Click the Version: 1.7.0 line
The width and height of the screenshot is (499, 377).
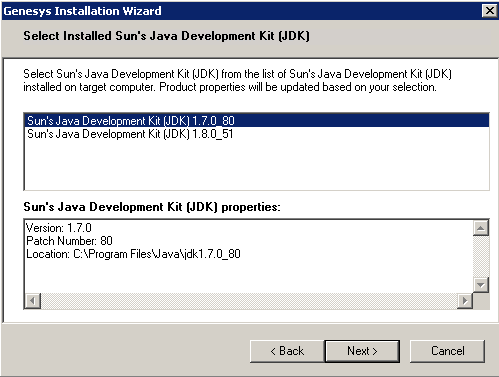click(x=59, y=228)
